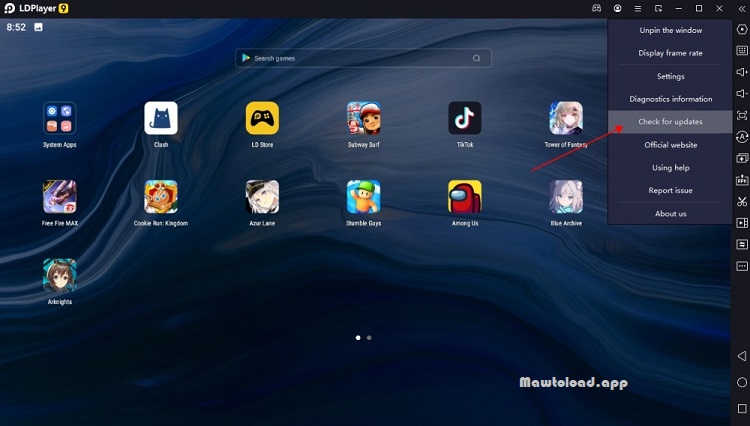Open keyboard mapping sidebar icon
Screen dimensions: 750x426
pos(742,50)
